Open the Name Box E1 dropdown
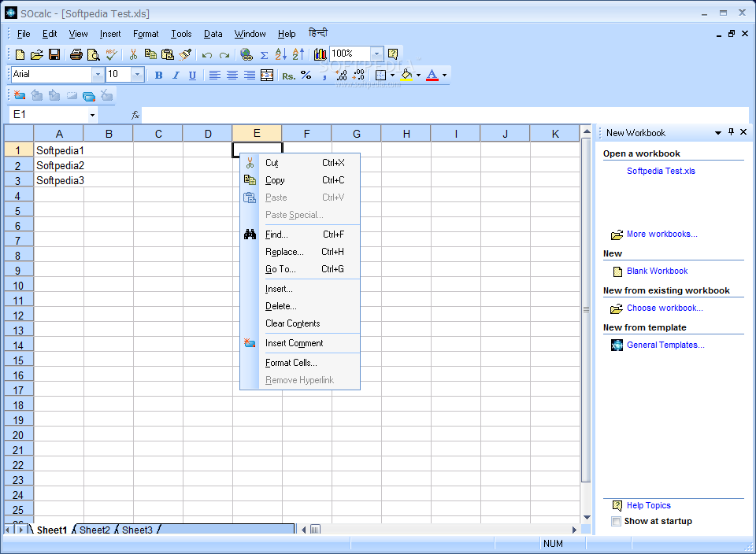The height and width of the screenshot is (554, 756). coord(92,115)
